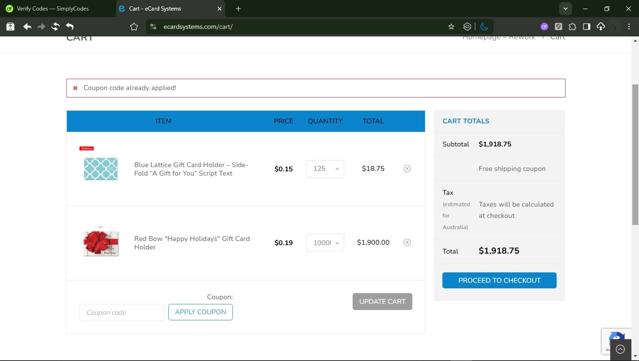Click the "Free shipping coupon" text

[512, 169]
